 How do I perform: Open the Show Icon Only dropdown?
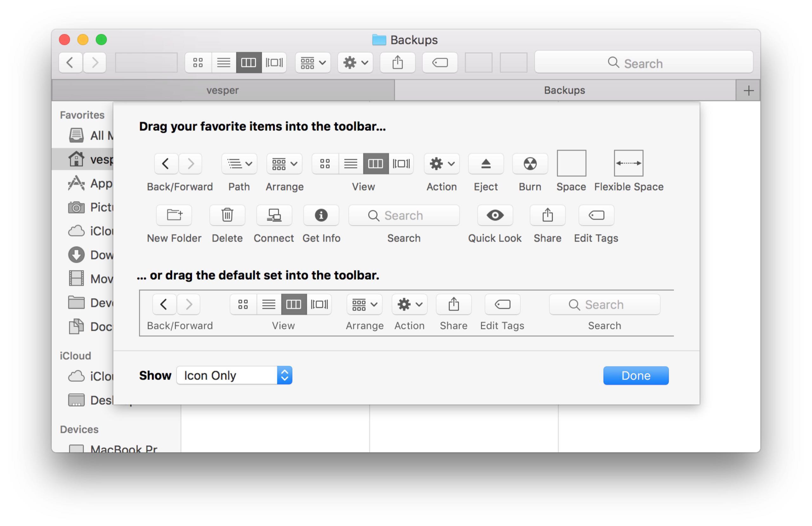tap(234, 375)
